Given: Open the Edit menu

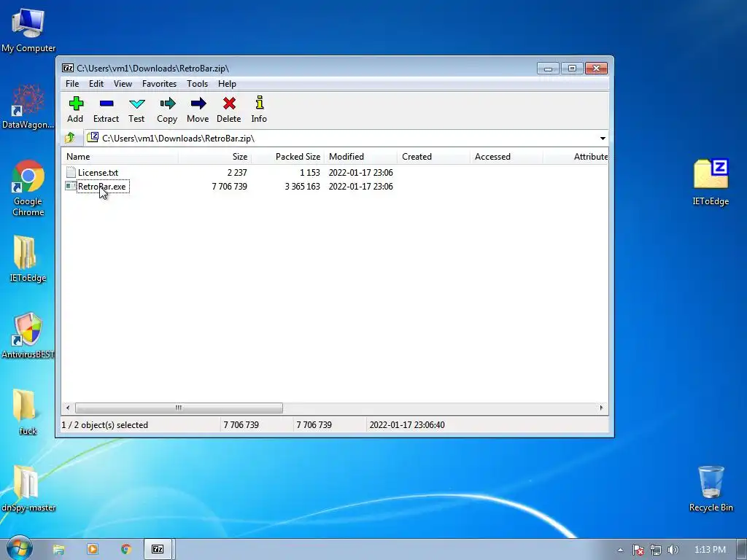Looking at the screenshot, I should coord(96,84).
